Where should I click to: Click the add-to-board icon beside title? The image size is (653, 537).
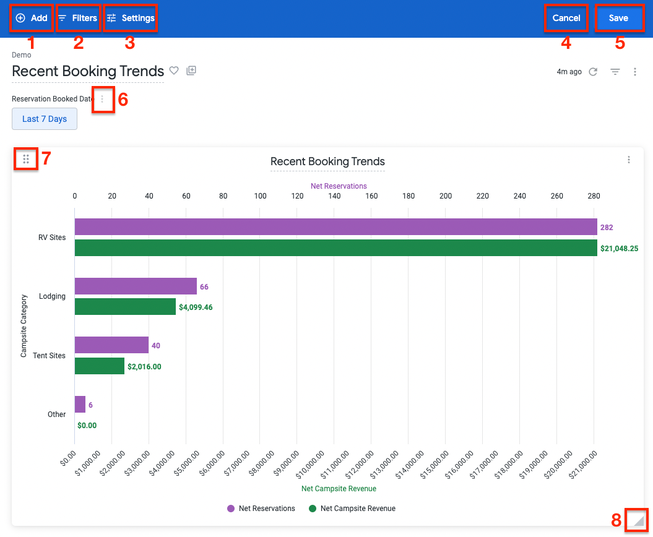[x=191, y=71]
